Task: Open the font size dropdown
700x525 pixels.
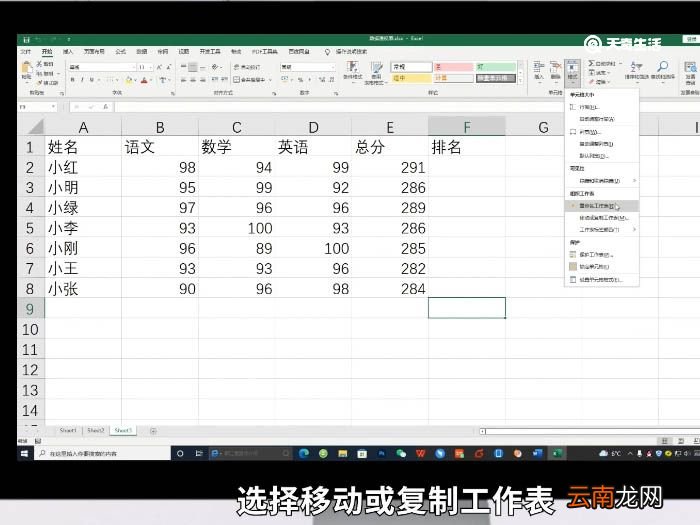Action: click(x=151, y=67)
